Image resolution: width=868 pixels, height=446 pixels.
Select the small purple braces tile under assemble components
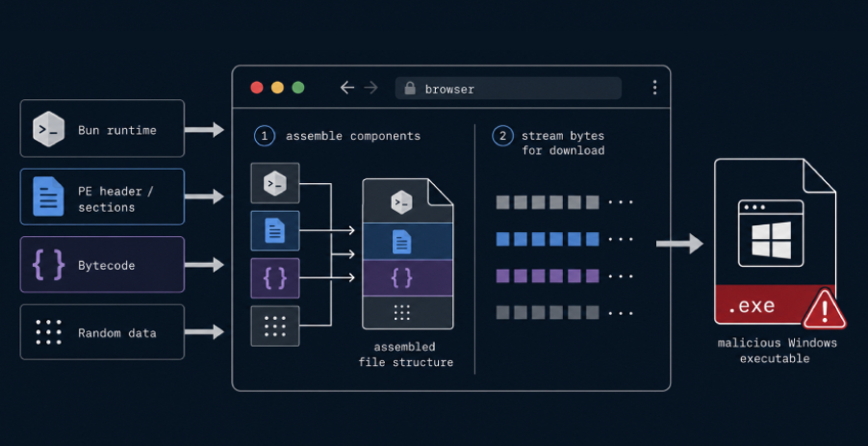(275, 278)
